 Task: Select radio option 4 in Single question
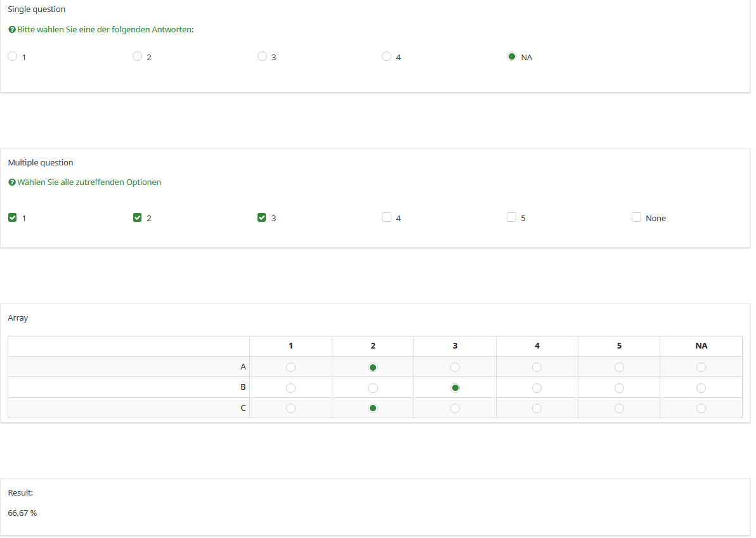386,56
